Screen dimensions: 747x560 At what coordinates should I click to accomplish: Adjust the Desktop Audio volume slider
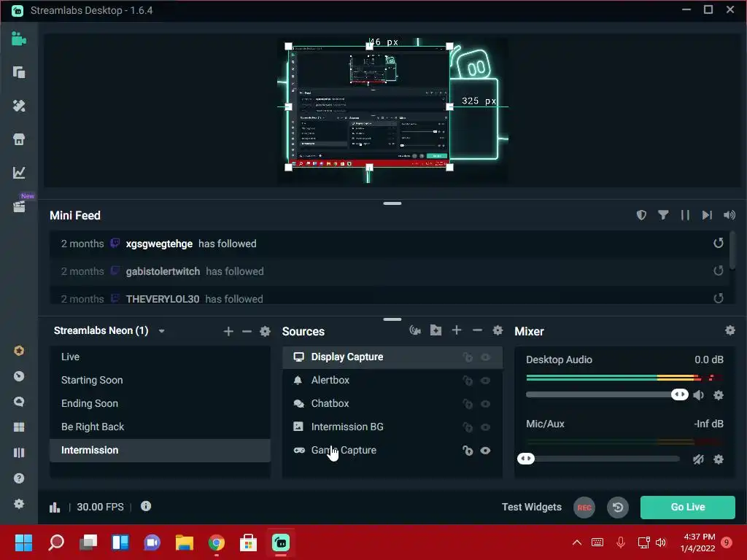pyautogui.click(x=680, y=394)
